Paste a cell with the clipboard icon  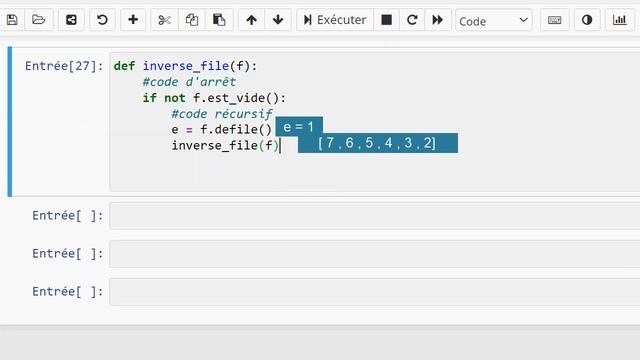219,20
